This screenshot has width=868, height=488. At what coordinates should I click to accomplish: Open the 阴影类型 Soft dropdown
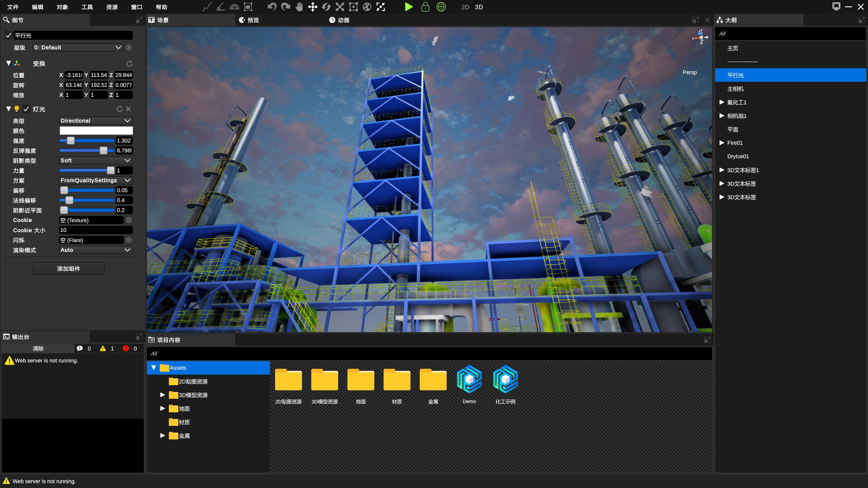(x=96, y=161)
